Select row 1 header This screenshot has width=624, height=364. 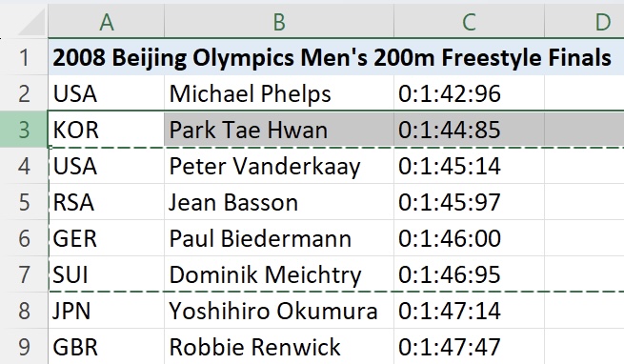(24, 57)
